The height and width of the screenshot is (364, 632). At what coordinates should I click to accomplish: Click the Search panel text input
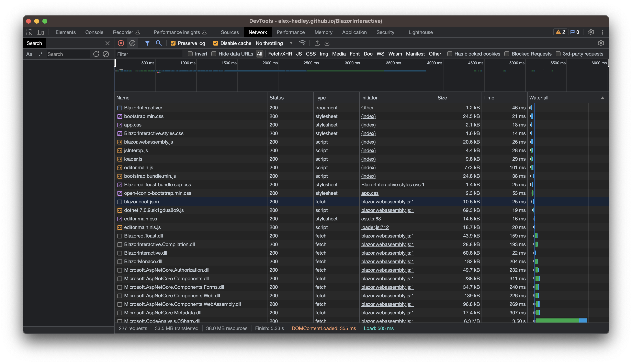tap(68, 54)
